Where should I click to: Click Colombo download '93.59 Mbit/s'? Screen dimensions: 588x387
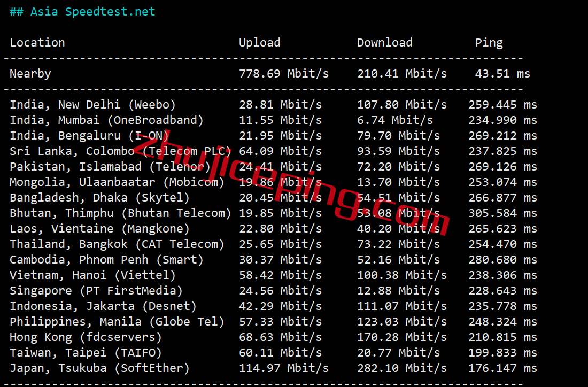point(398,151)
